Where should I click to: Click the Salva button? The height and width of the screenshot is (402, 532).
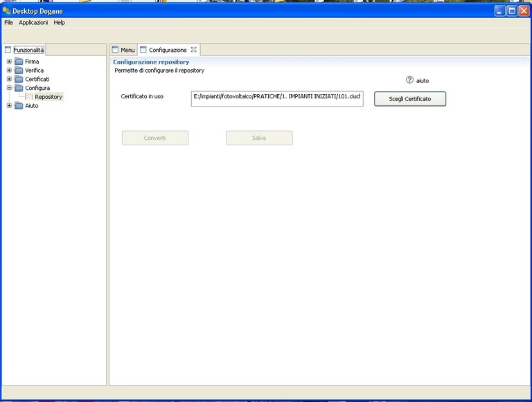point(259,138)
